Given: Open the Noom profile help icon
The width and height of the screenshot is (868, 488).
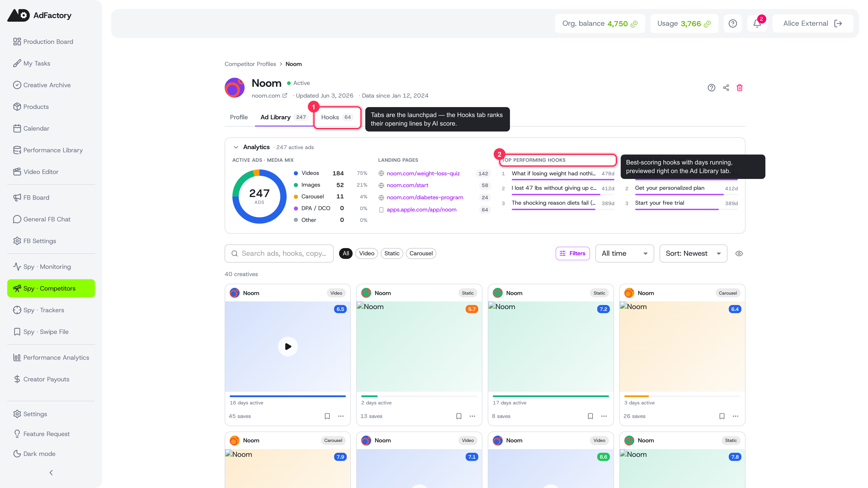Looking at the screenshot, I should (711, 88).
